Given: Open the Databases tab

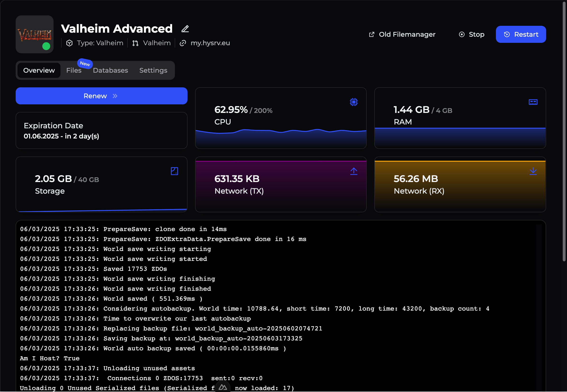Looking at the screenshot, I should tap(110, 71).
